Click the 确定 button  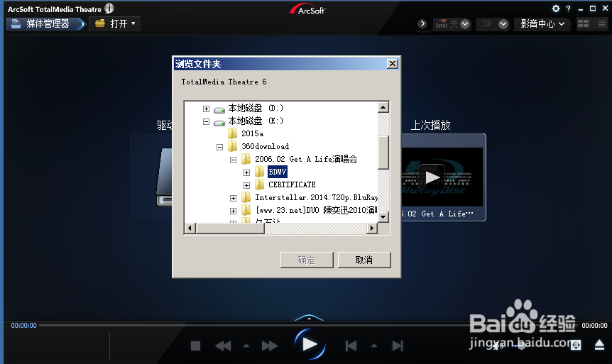click(x=307, y=260)
